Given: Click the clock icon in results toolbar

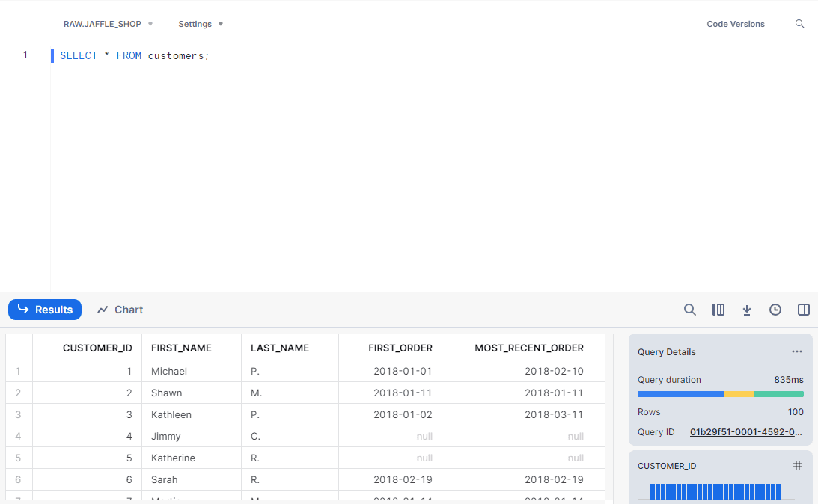Looking at the screenshot, I should click(x=775, y=310).
